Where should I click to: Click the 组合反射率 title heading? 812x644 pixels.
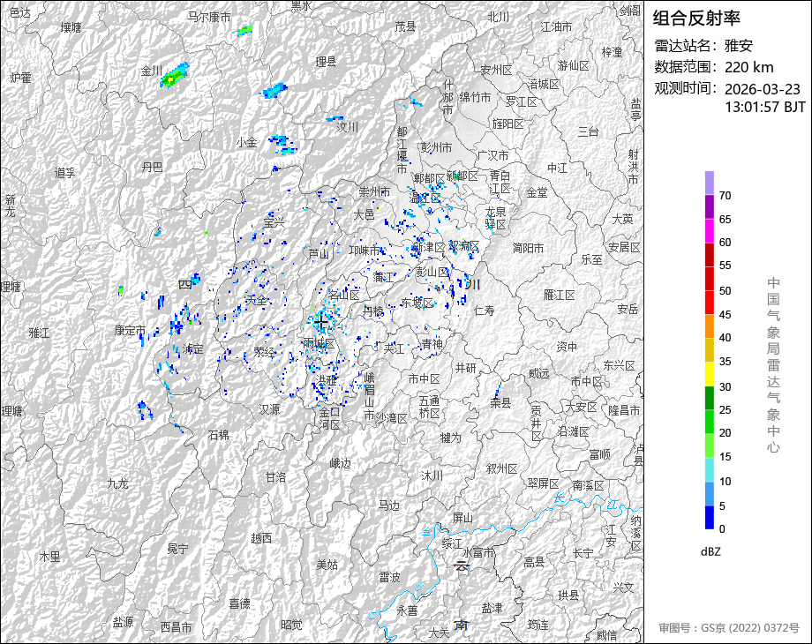[697, 18]
